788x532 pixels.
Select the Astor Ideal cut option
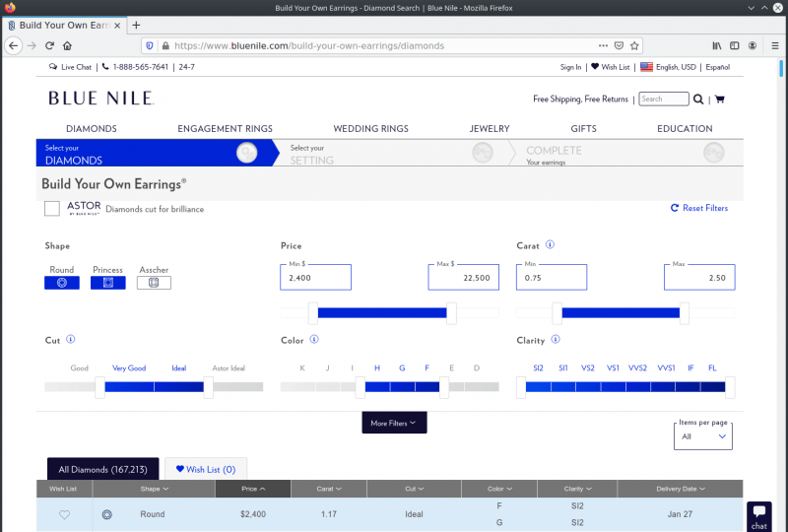(229, 368)
